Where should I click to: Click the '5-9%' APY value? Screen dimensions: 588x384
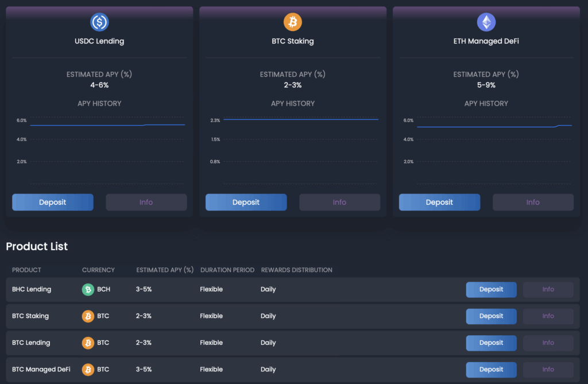(x=486, y=85)
